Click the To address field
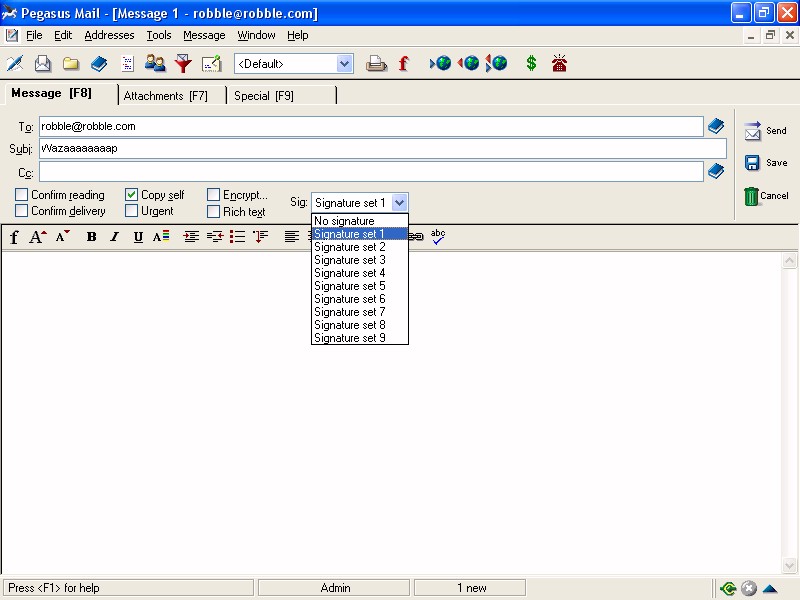This screenshot has width=800, height=600. (x=371, y=127)
